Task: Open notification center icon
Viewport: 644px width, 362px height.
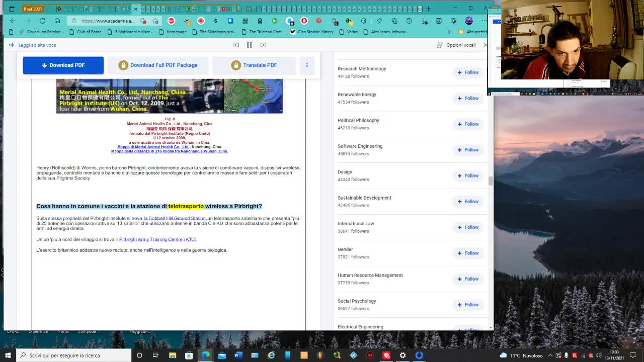Action: coord(633,355)
